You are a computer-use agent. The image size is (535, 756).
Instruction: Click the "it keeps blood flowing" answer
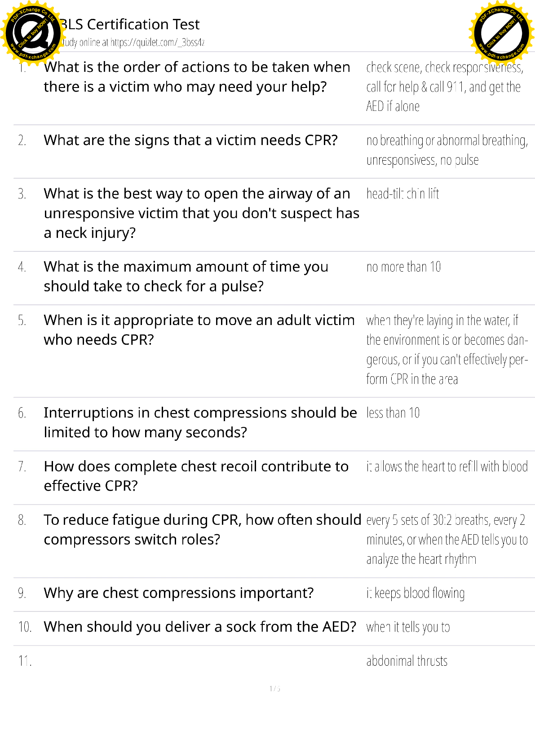pyautogui.click(x=416, y=593)
